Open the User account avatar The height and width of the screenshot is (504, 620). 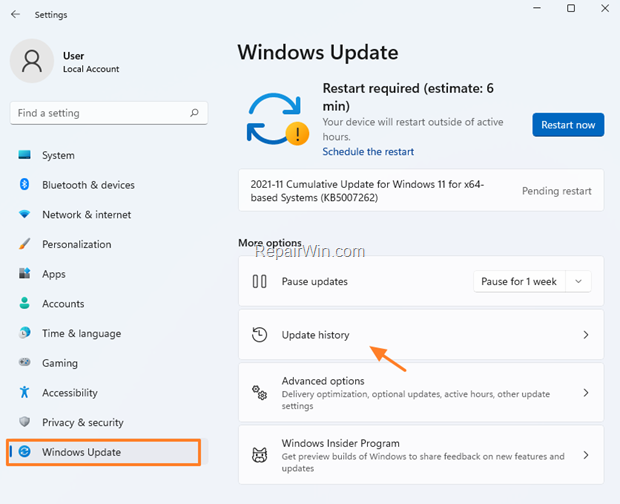tap(32, 61)
